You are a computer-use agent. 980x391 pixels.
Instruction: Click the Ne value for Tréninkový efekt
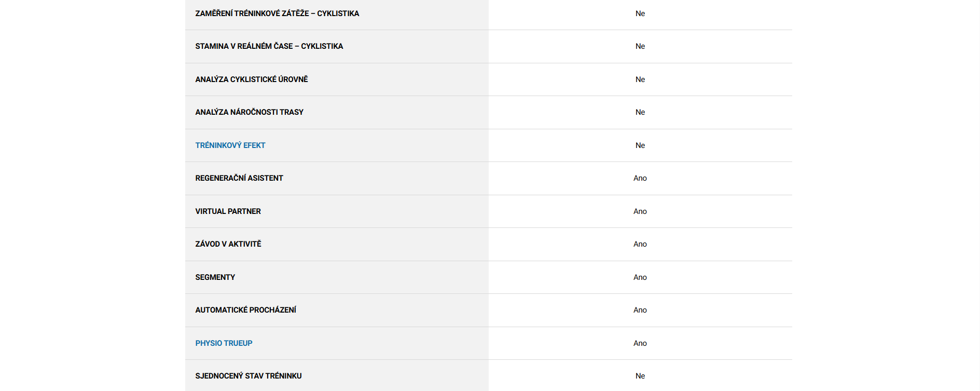pyautogui.click(x=640, y=145)
